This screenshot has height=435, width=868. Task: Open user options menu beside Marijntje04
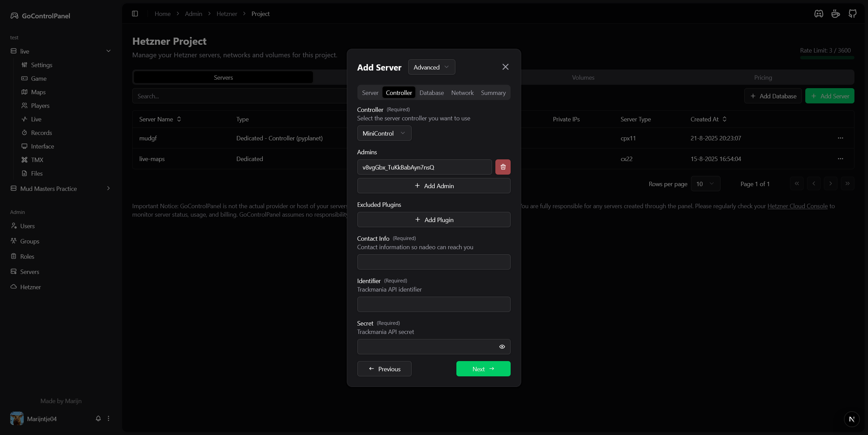point(108,418)
